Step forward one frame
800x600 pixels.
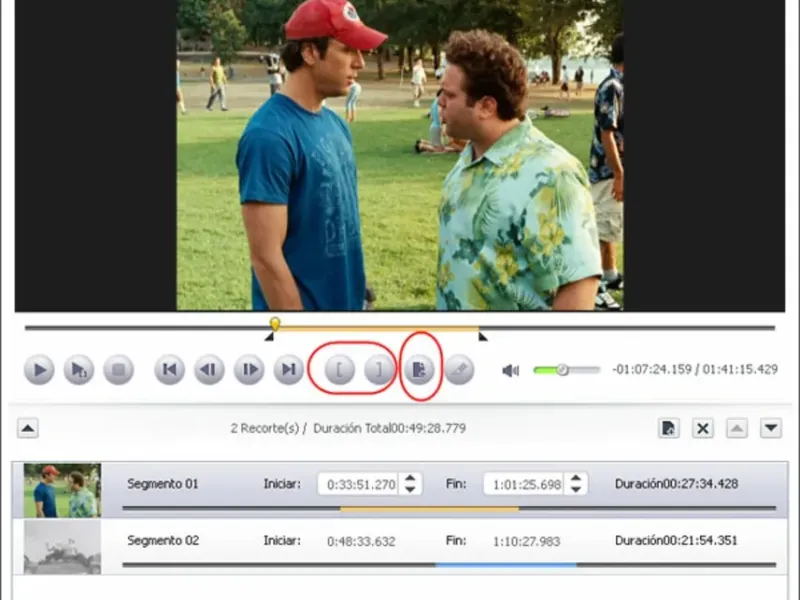(x=249, y=369)
